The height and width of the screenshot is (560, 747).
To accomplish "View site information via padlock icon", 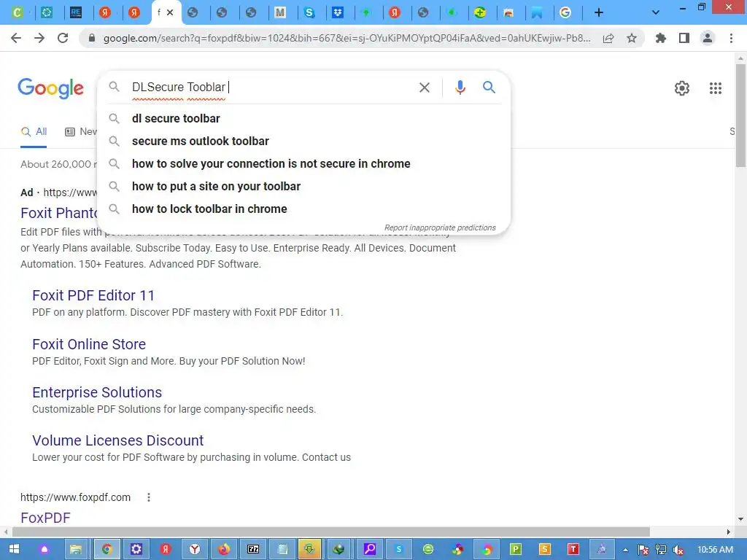I will tap(92, 38).
